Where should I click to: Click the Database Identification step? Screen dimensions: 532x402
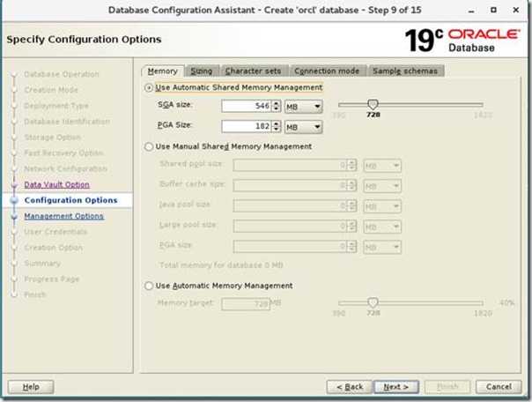click(67, 122)
